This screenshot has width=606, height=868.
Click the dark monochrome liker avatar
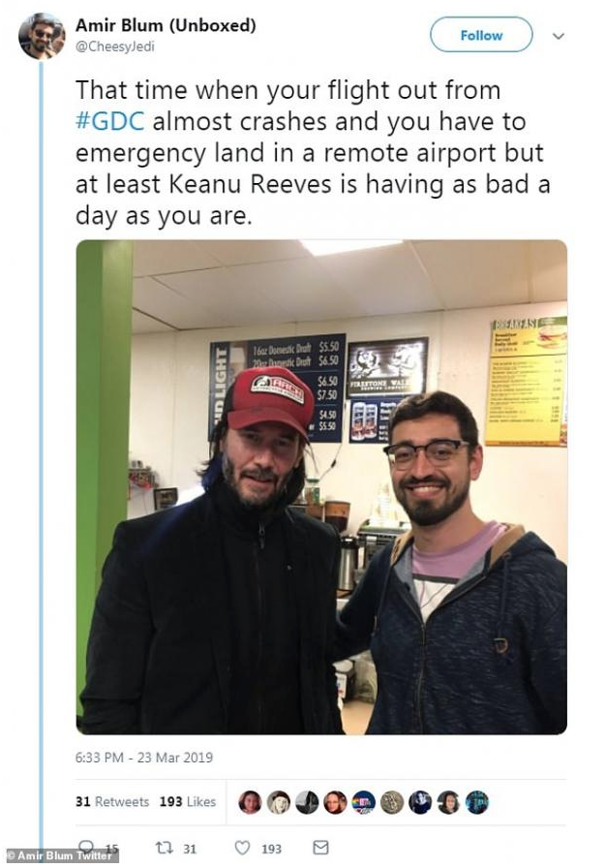coord(307,802)
